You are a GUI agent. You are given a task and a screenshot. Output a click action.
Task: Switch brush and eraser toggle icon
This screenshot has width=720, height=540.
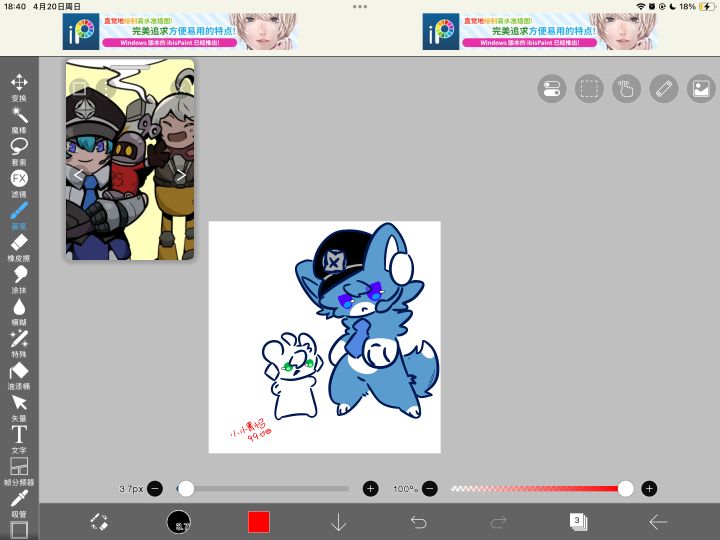point(99,522)
